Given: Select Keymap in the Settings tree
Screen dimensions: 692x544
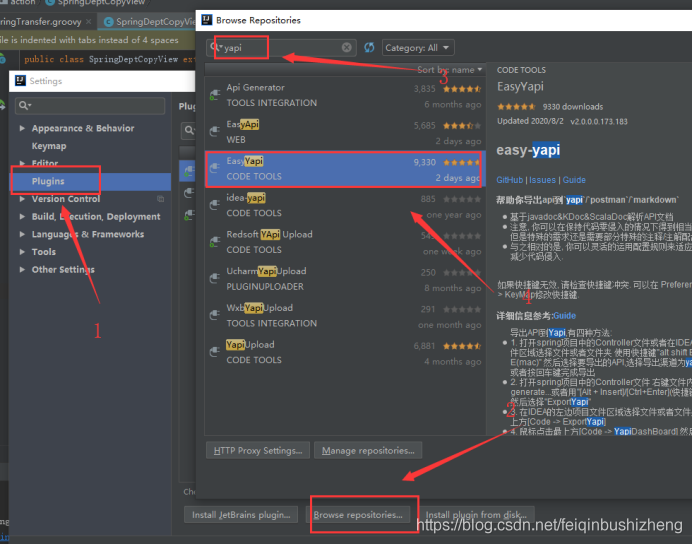Looking at the screenshot, I should (x=49, y=146).
